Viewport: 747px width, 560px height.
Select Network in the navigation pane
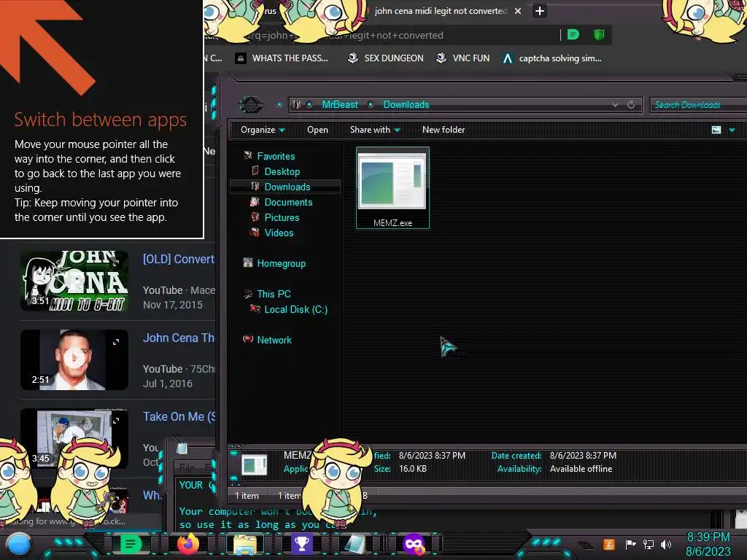pos(274,340)
